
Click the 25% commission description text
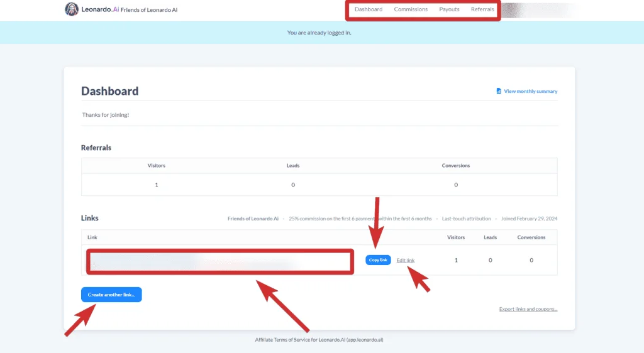[x=360, y=219]
